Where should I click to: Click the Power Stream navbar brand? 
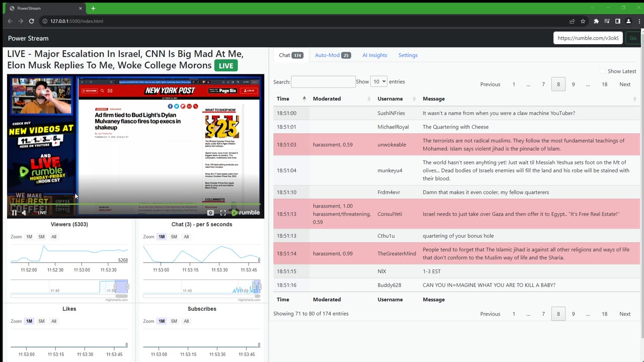[28, 38]
